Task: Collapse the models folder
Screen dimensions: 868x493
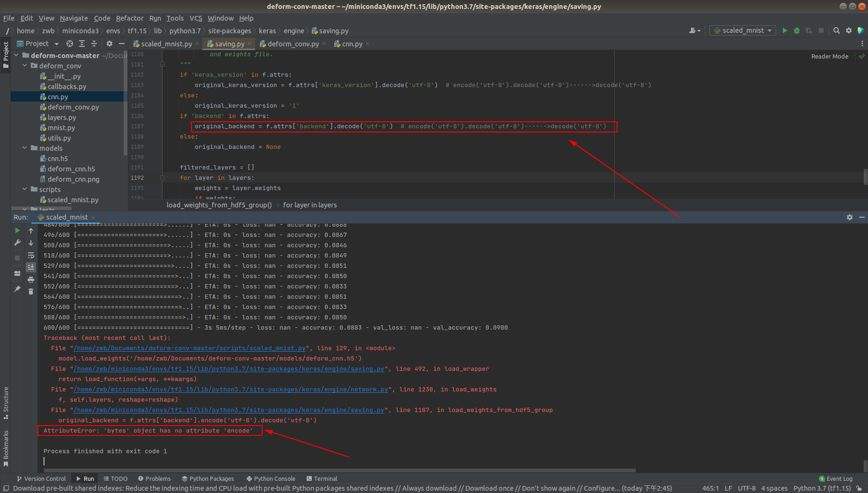Action: click(x=25, y=148)
